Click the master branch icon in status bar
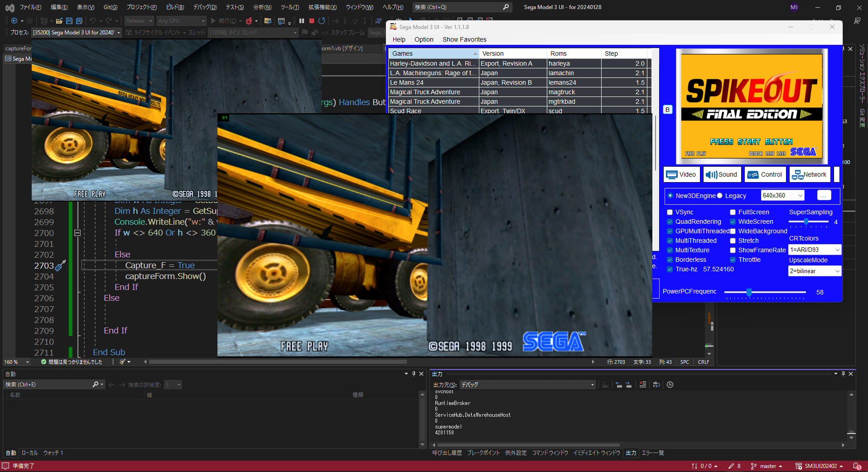 pyautogui.click(x=753, y=466)
